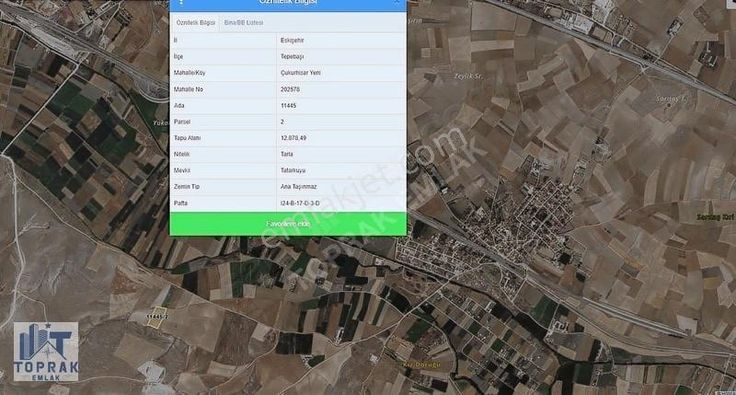Click the Ada value 11445
The height and width of the screenshot is (395, 736).
(288, 106)
